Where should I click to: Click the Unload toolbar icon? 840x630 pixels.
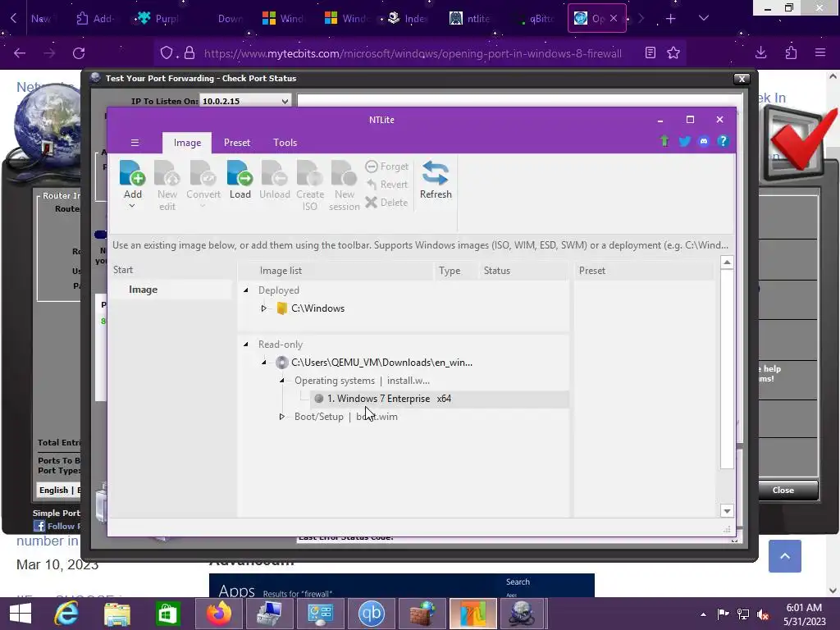pyautogui.click(x=275, y=180)
